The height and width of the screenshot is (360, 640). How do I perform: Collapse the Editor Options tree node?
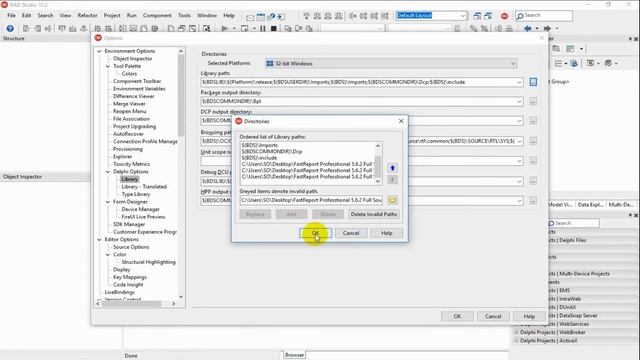pyautogui.click(x=99, y=240)
